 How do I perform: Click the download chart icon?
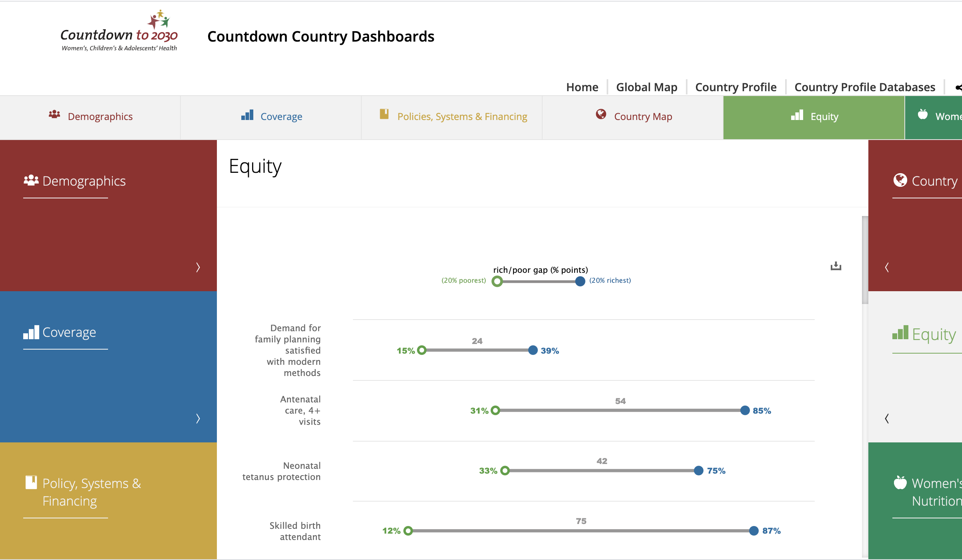[x=836, y=266]
